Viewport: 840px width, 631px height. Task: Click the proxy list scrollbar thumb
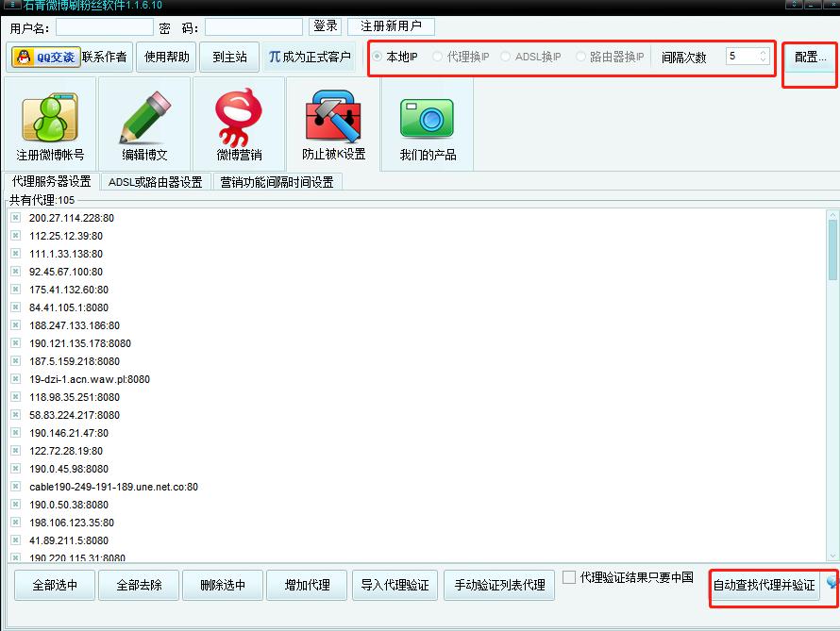click(x=832, y=250)
